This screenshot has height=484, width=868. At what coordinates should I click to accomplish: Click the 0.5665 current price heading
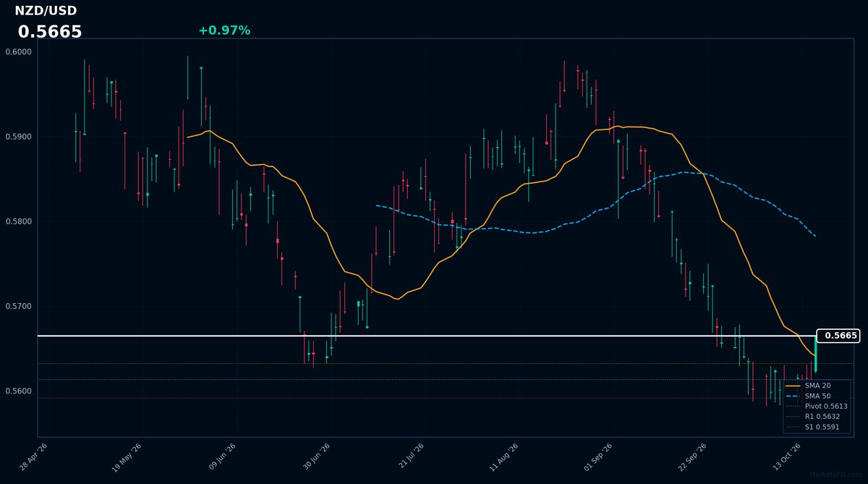50,32
